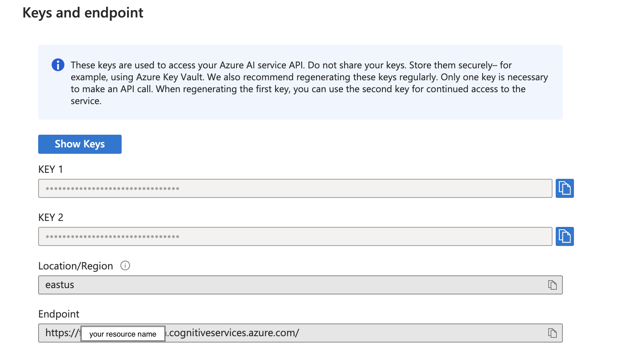
Task: Select the eastus region field
Action: [x=278, y=285]
